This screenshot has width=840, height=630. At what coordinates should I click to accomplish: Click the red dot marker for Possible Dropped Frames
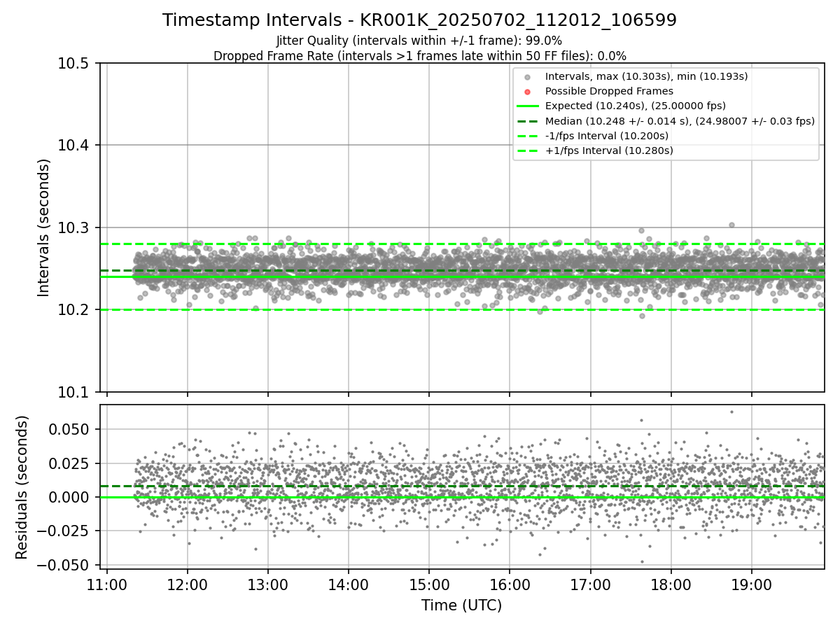coord(528,92)
